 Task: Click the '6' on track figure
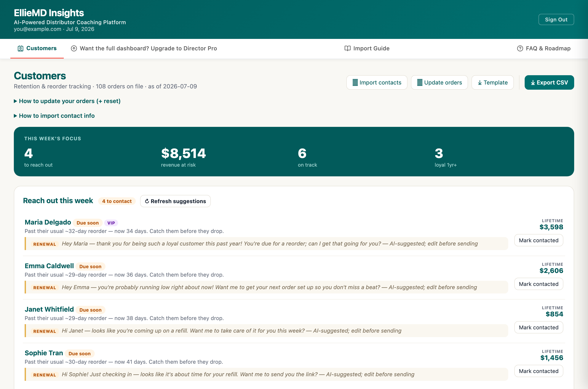tap(302, 153)
